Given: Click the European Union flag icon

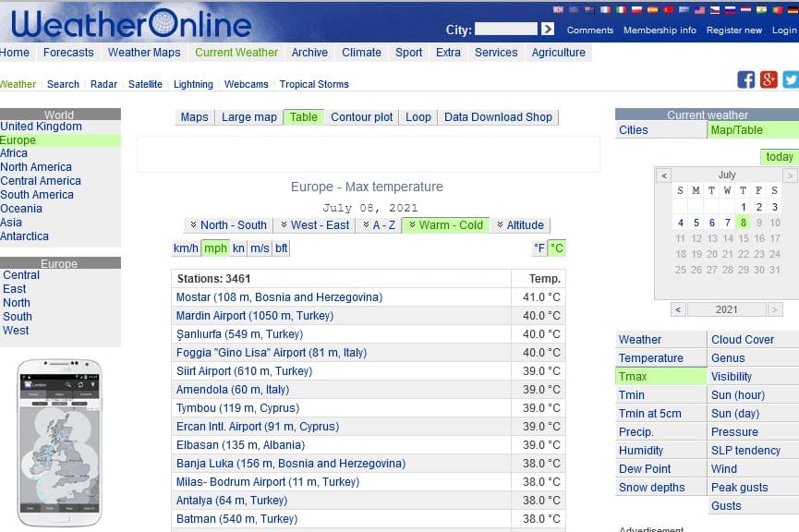Looking at the screenshot, I should coord(574,9).
